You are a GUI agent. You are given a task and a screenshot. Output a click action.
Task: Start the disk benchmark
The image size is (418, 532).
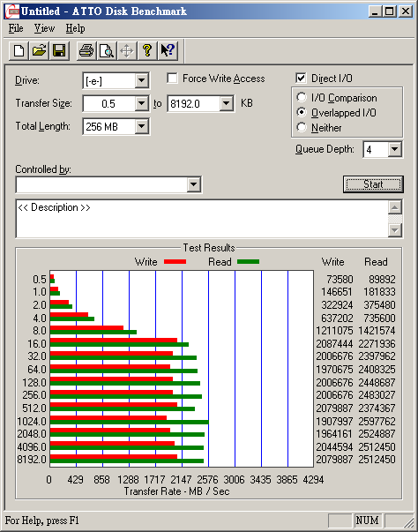tap(373, 184)
